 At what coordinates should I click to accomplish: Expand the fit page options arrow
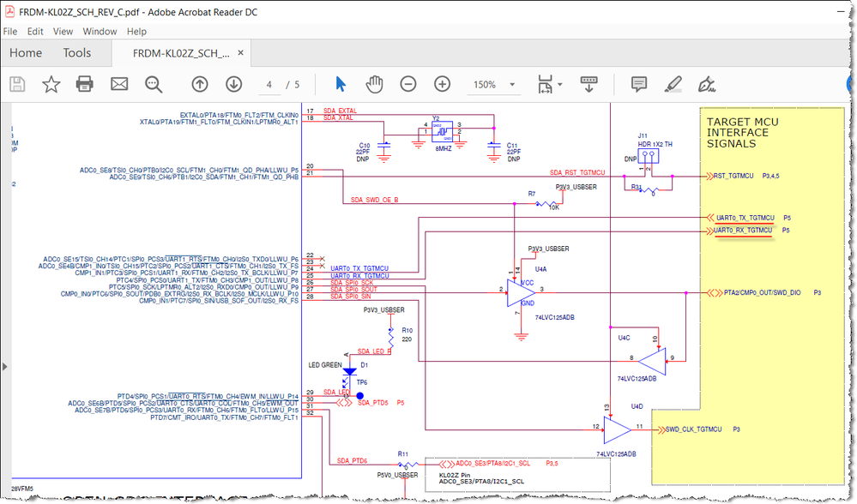(559, 85)
